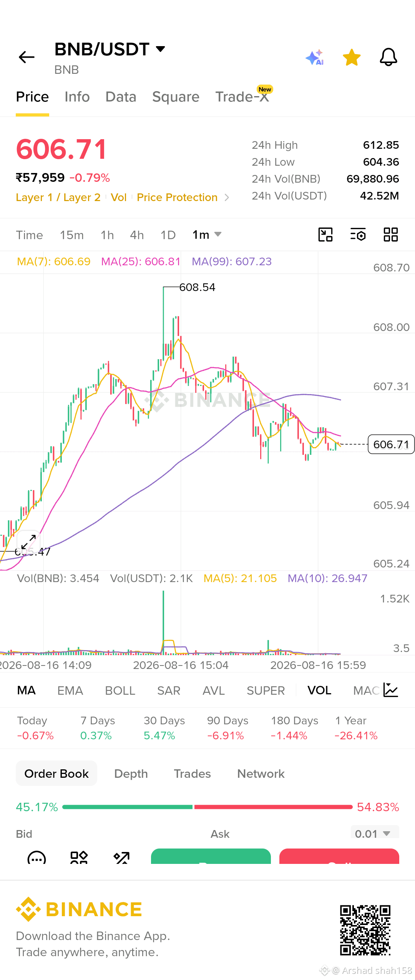
Task: Select the Time chart interval
Action: click(x=30, y=235)
